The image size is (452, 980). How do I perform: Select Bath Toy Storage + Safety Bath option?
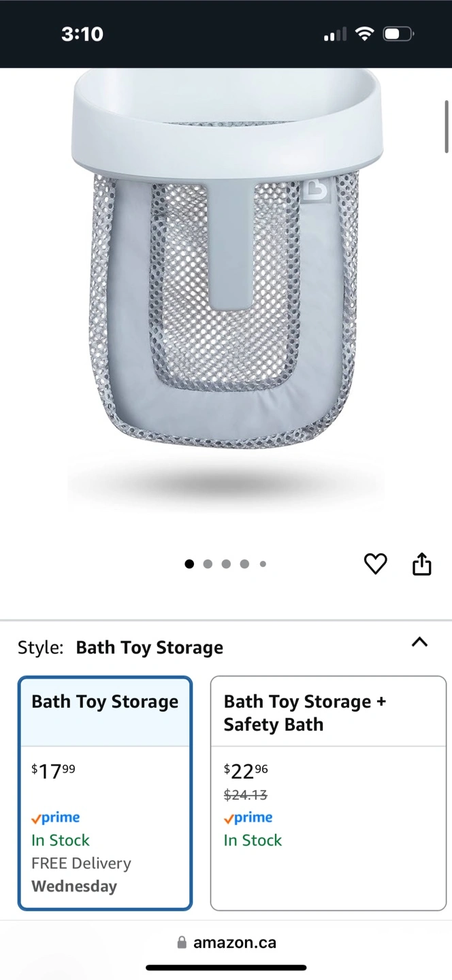click(328, 793)
